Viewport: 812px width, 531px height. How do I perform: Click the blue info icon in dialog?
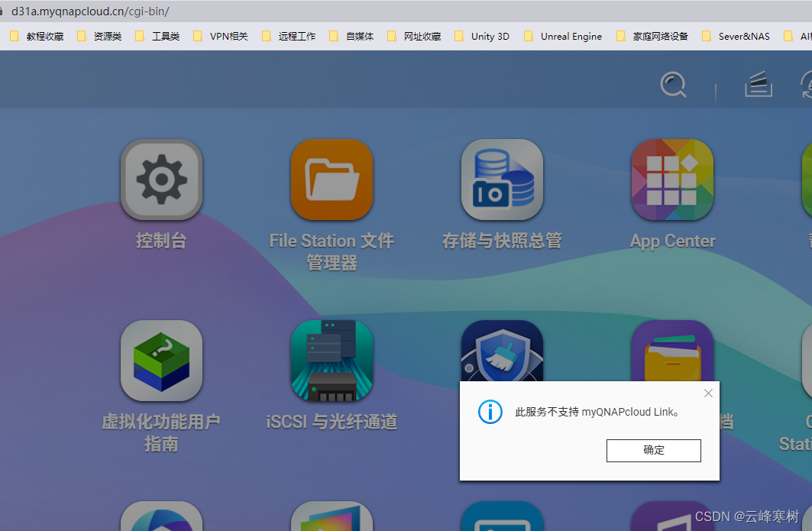tap(490, 412)
